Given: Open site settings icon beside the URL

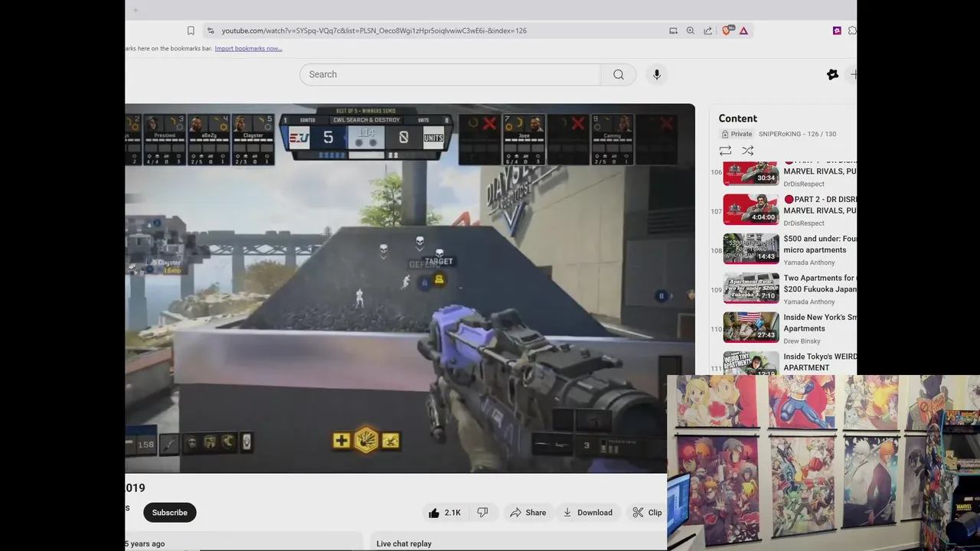Looking at the screenshot, I should [211, 31].
